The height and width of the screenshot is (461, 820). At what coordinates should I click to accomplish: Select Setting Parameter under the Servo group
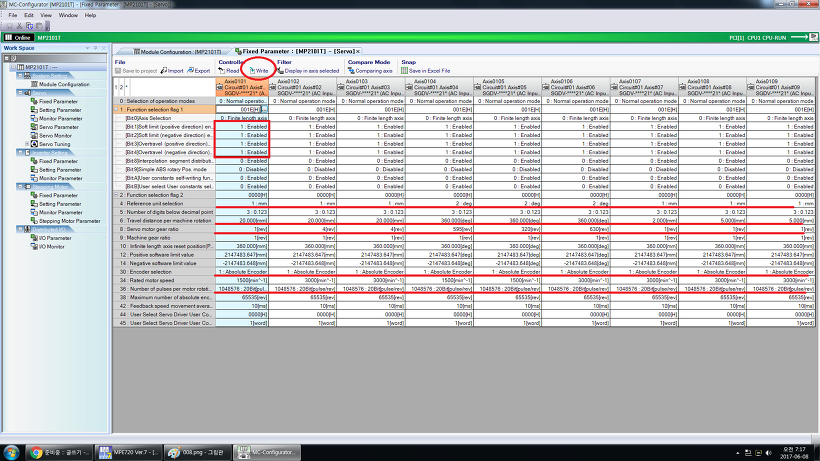60,110
